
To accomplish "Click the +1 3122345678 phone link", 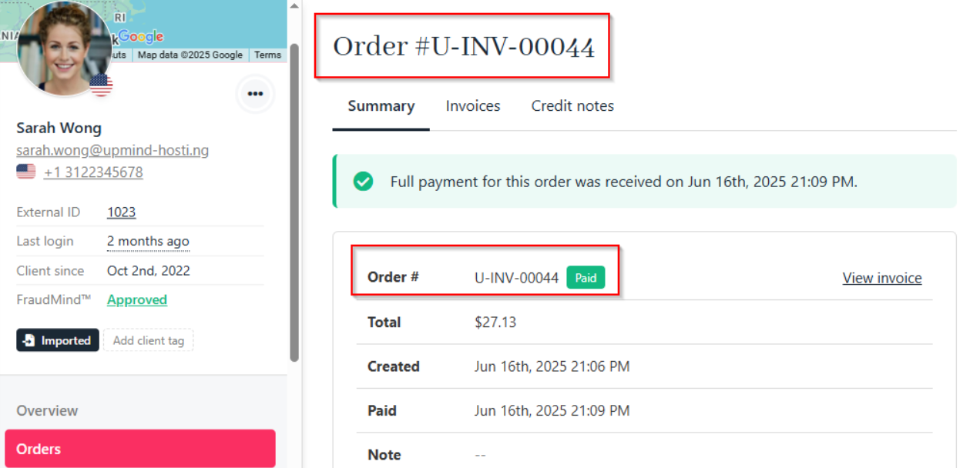I will (93, 172).
